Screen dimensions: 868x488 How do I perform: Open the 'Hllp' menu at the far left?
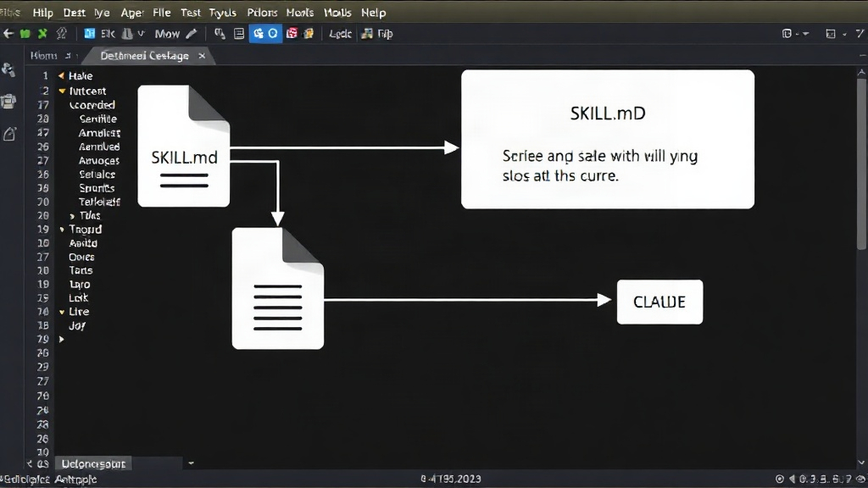click(x=42, y=12)
